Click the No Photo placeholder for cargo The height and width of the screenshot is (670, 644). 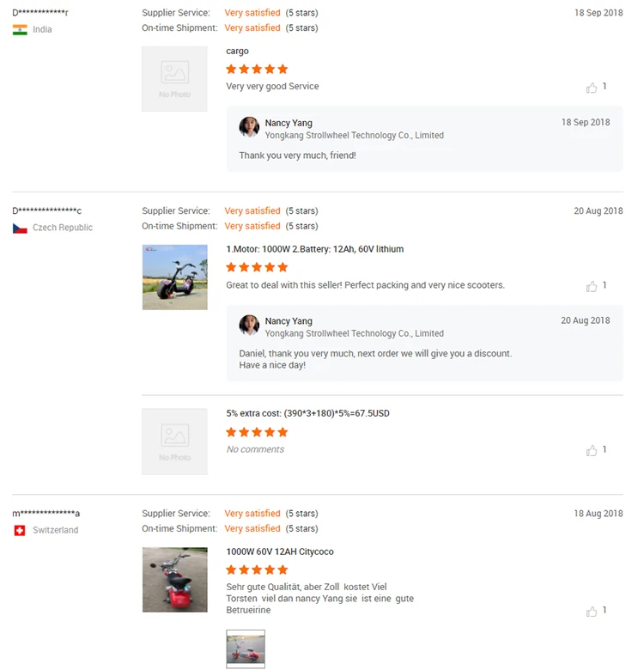(174, 79)
